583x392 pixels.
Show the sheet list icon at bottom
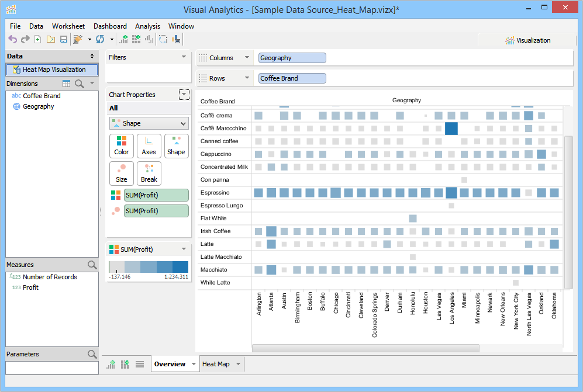point(140,364)
